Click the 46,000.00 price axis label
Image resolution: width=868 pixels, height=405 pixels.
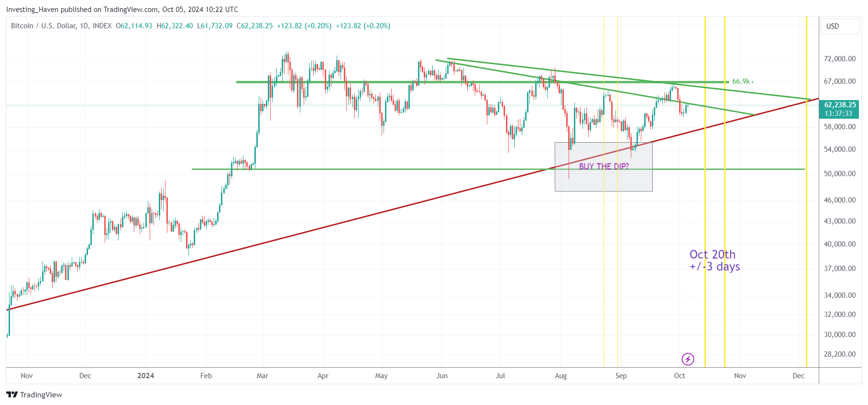pos(840,200)
